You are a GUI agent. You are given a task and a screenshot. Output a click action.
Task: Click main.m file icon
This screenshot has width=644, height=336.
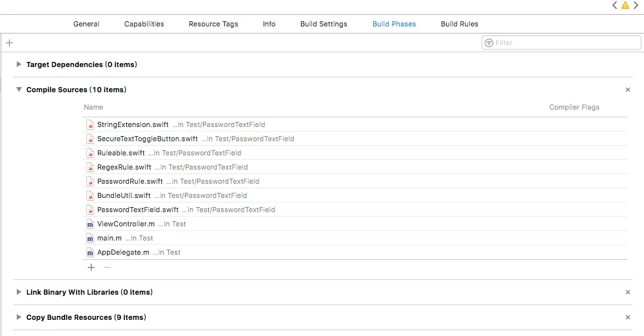(90, 238)
